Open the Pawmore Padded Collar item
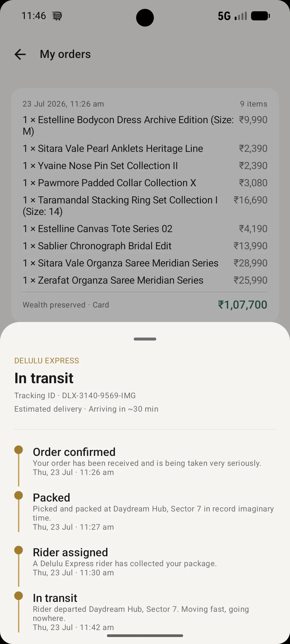 145,183
